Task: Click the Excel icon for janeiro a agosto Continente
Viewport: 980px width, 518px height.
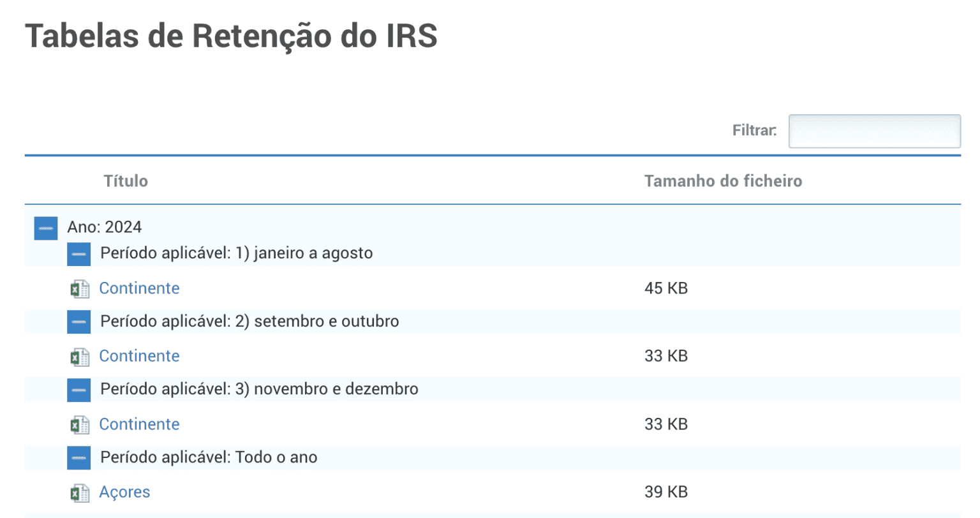Action: click(x=79, y=289)
